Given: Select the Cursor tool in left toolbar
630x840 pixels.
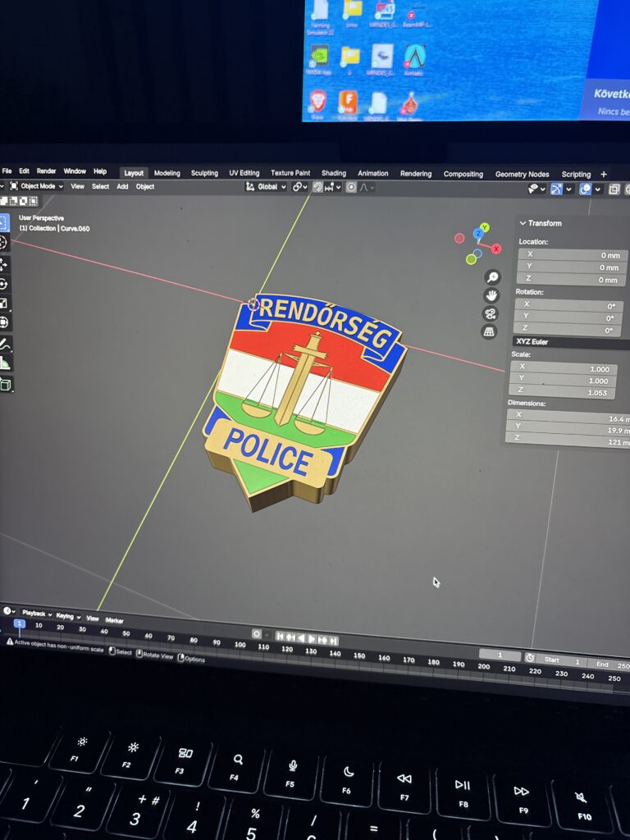Looking at the screenshot, I should 3,242.
